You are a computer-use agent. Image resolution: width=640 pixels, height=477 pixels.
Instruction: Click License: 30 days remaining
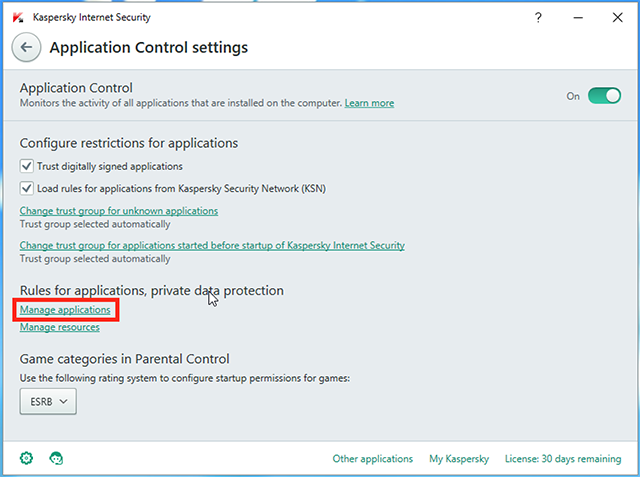(x=563, y=459)
